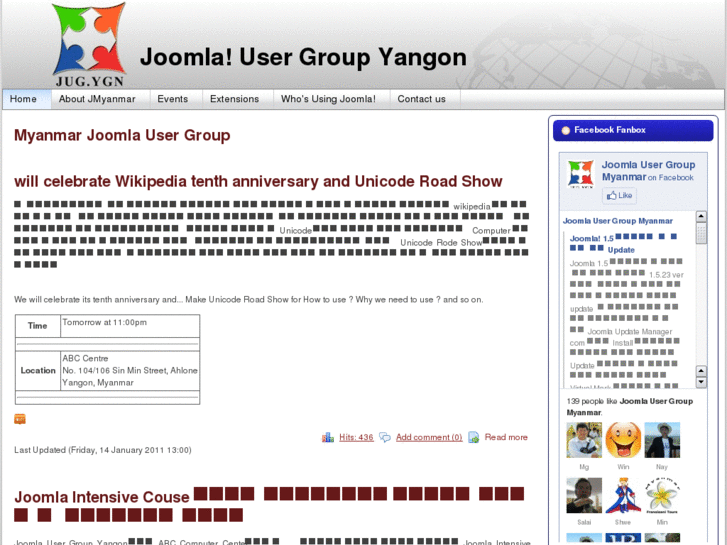Open the Read more link
Viewport: 727px width, 545px height.
506,437
